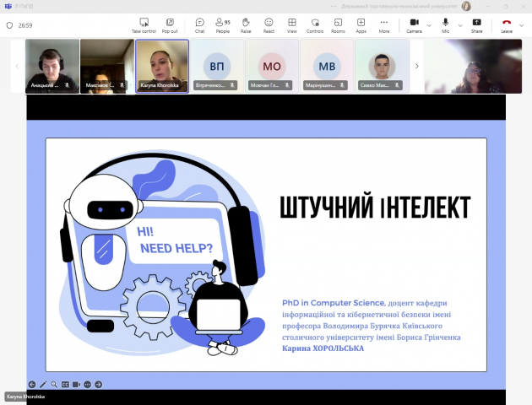This screenshot has height=405, width=532.
Task: Expand the Mic options dropdown arrow
Action: click(x=458, y=24)
